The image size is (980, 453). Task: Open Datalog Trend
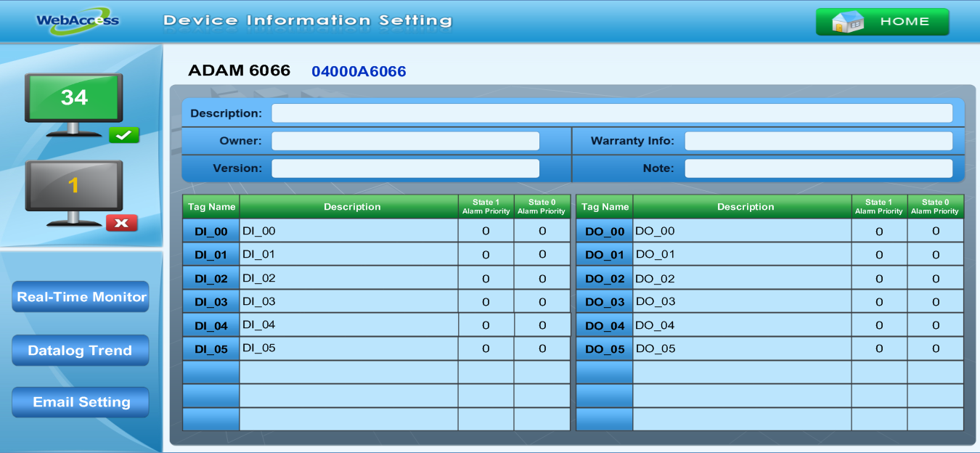tap(81, 351)
